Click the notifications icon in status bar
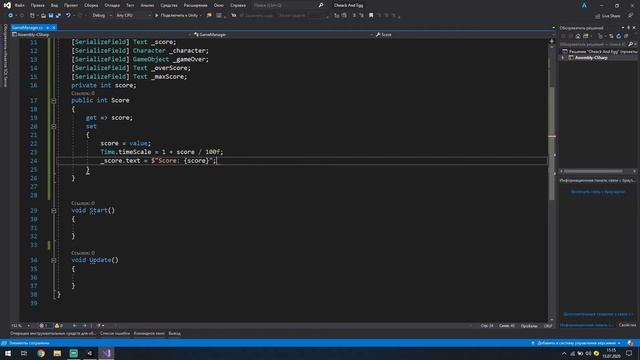This screenshot has height=360, width=640. pyautogui.click(x=631, y=343)
